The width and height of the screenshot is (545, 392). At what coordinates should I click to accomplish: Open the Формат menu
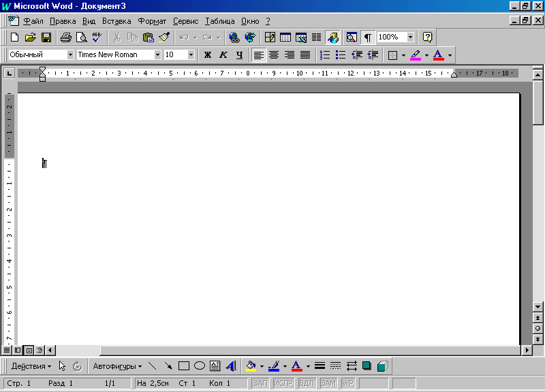point(152,21)
